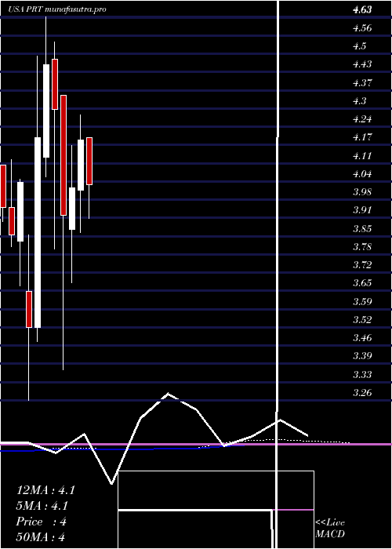Click the '5MA : 4.1' indicator text
392x549 pixels.
tap(42, 506)
